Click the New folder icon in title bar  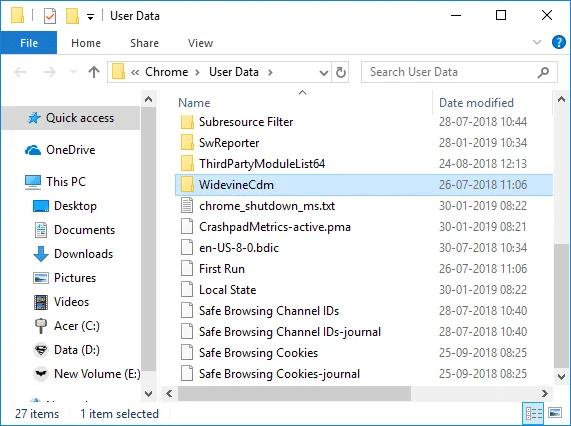(x=72, y=16)
